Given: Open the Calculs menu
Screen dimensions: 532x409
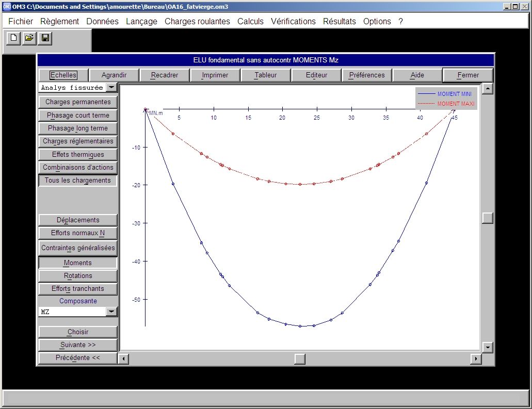Looking at the screenshot, I should [250, 21].
